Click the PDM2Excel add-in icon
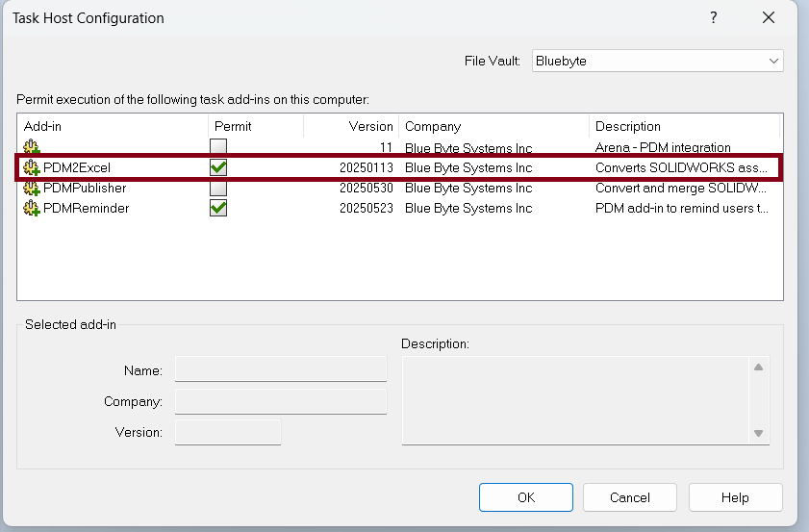Viewport: 809px width, 532px height. coord(32,167)
